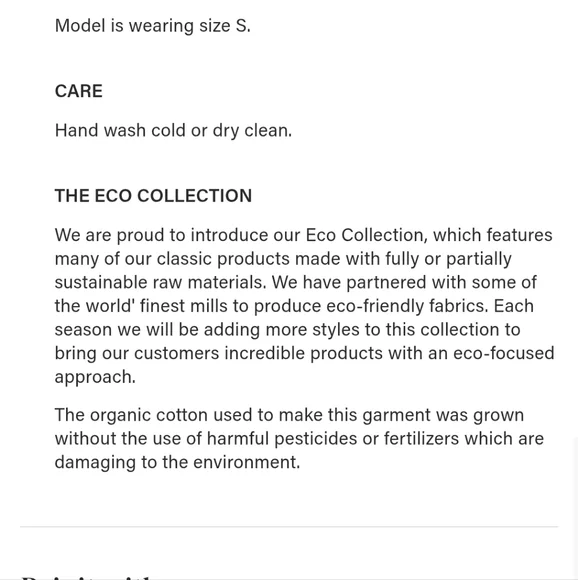Click the words 'classic products' in the paragraph

(223, 259)
